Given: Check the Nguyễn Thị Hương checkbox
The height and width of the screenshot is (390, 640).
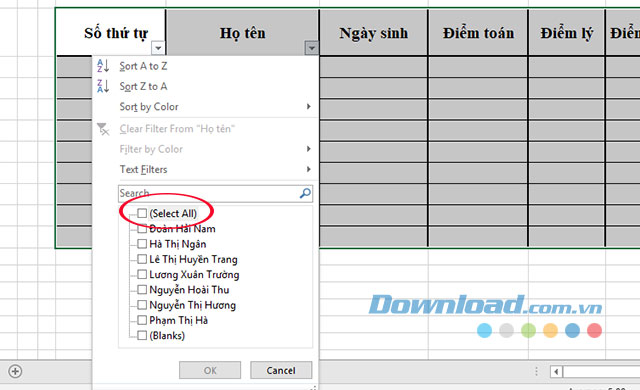Looking at the screenshot, I should 142,305.
